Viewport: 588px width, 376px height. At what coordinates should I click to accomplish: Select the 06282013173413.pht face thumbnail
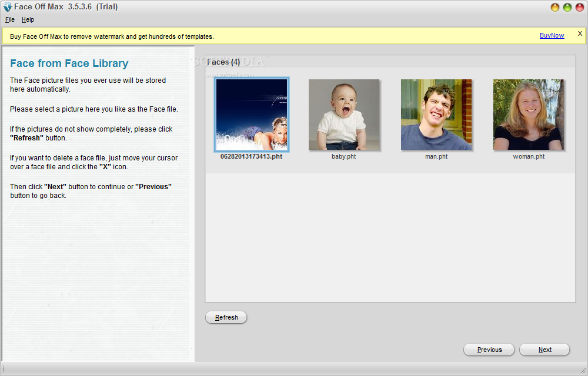pos(252,115)
